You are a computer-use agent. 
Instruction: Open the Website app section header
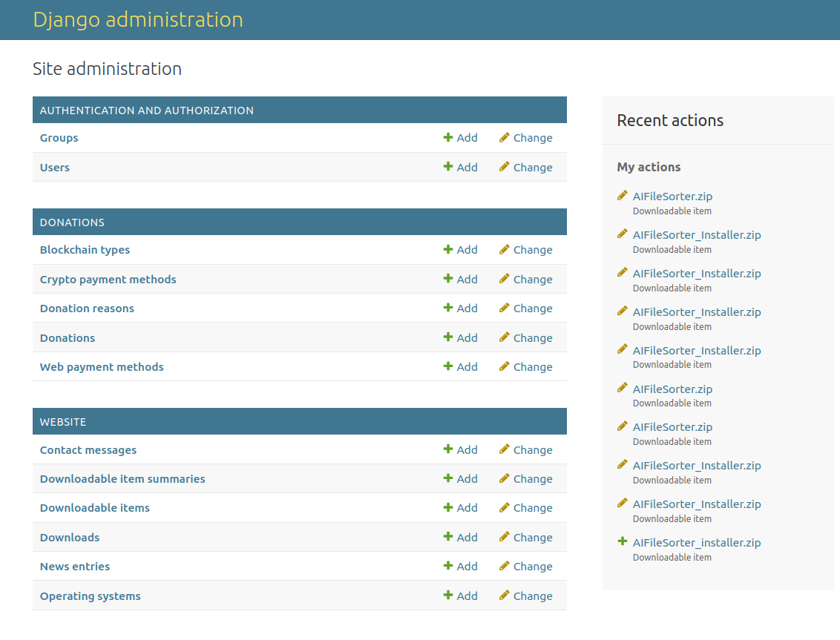pyautogui.click(x=63, y=422)
